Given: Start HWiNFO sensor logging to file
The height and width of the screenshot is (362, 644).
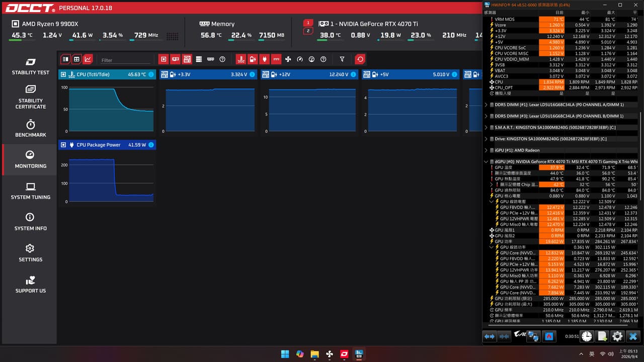Looking at the screenshot, I should [x=602, y=336].
